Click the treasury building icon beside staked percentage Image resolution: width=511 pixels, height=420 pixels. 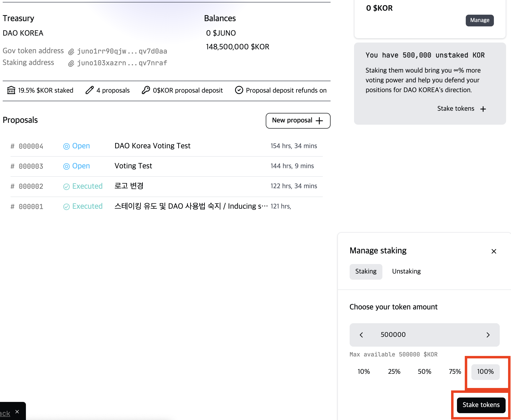[11, 90]
